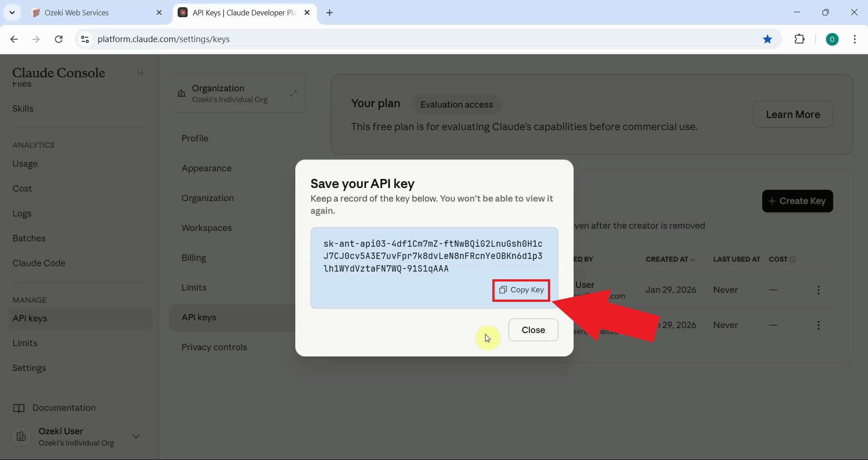This screenshot has width=868, height=460.
Task: Reload the current page
Action: [x=58, y=39]
